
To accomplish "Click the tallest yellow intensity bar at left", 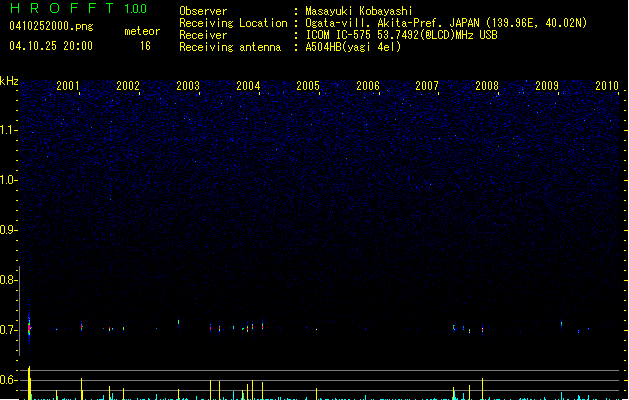I will [29, 383].
